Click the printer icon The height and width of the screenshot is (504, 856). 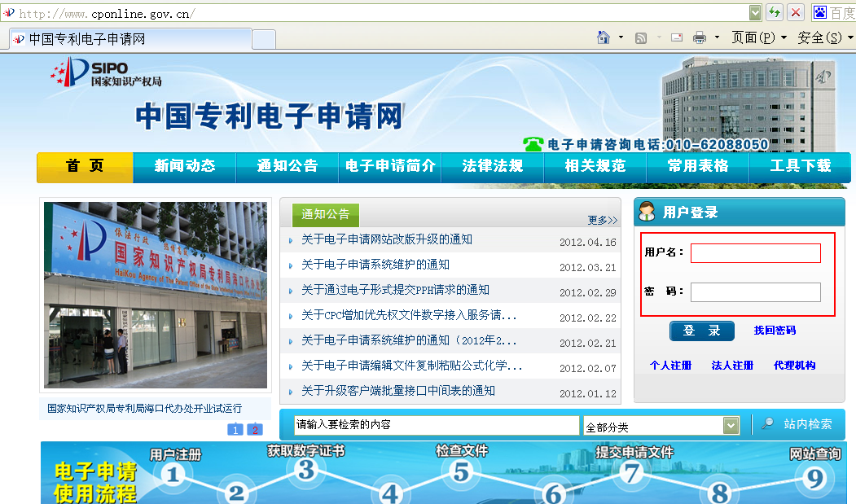click(700, 37)
